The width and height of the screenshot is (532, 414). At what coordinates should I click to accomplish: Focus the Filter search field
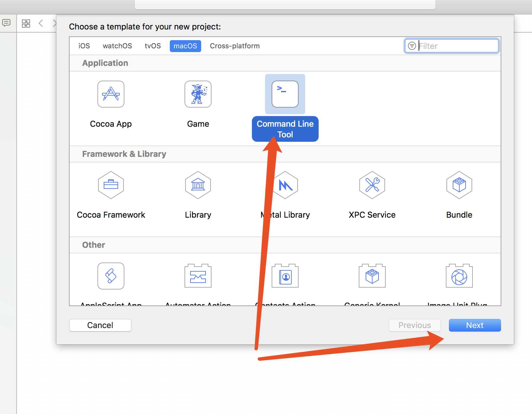(451, 46)
